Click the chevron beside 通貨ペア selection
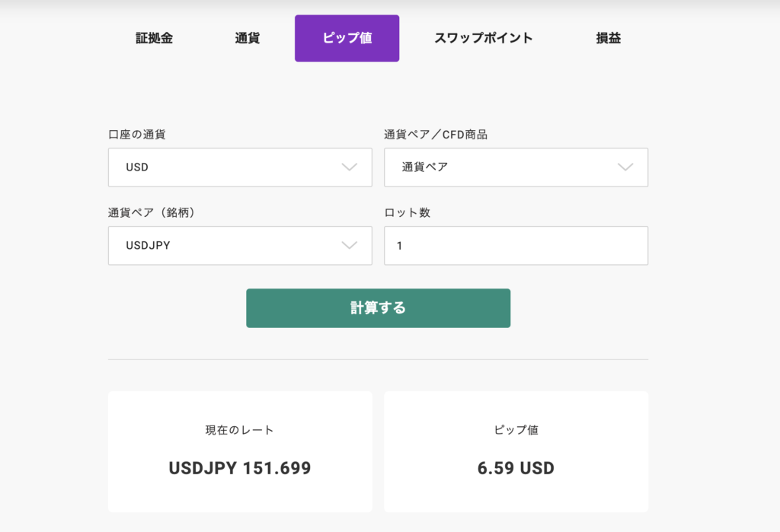The width and height of the screenshot is (780, 532). [x=625, y=167]
